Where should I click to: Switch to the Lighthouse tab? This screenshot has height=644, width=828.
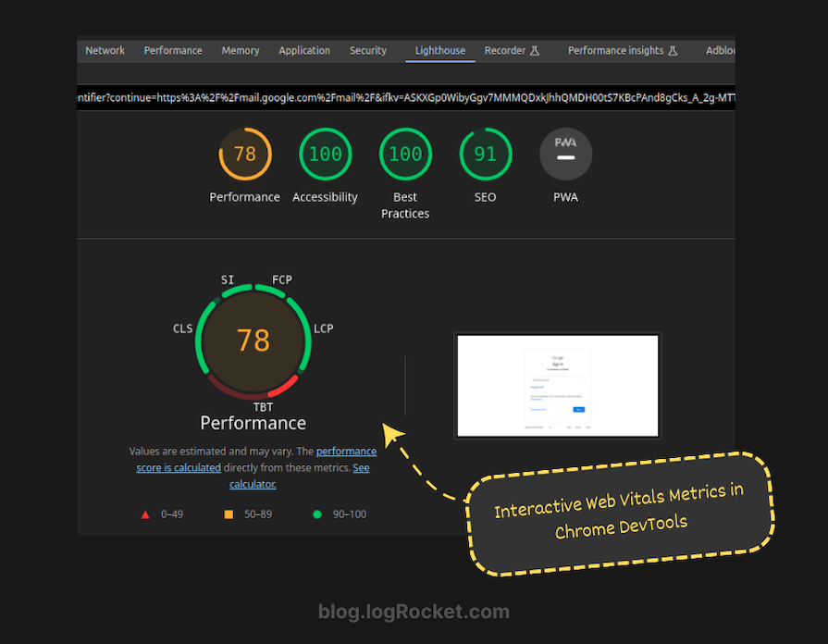(439, 51)
